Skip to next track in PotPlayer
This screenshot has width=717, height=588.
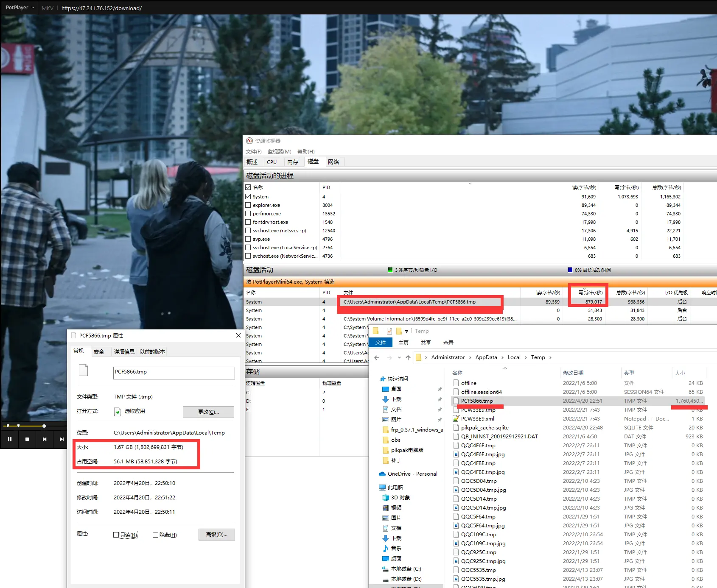62,439
